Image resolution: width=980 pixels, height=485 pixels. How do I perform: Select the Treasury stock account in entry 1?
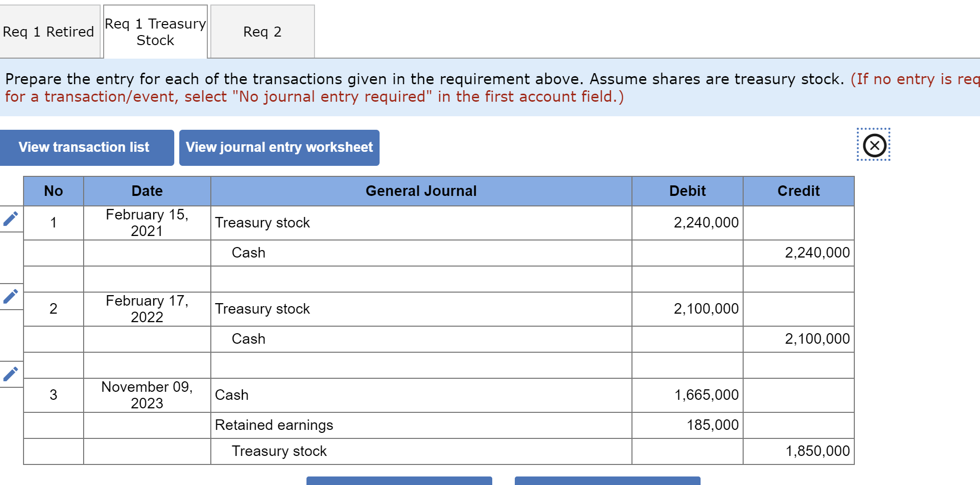[x=262, y=222]
